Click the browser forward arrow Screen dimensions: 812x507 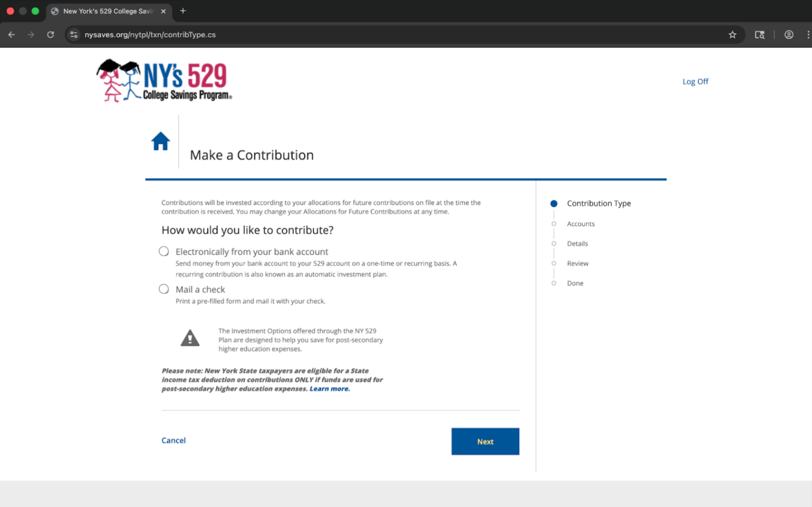tap(31, 35)
